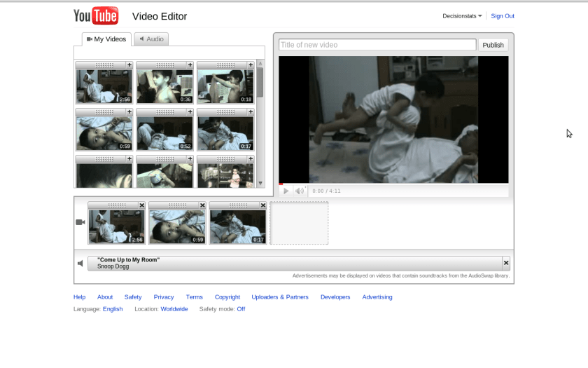This screenshot has height=368, width=588.
Task: Mute the preview volume speaker icon
Action: click(299, 191)
